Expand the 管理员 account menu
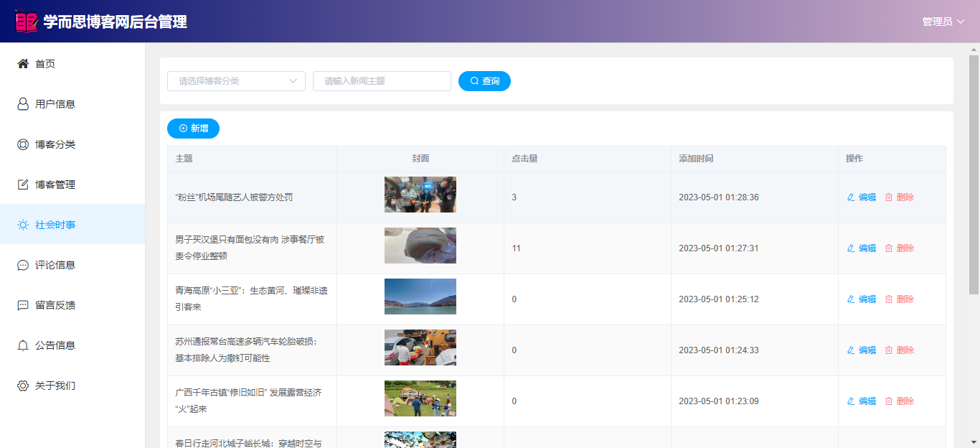 click(x=943, y=22)
